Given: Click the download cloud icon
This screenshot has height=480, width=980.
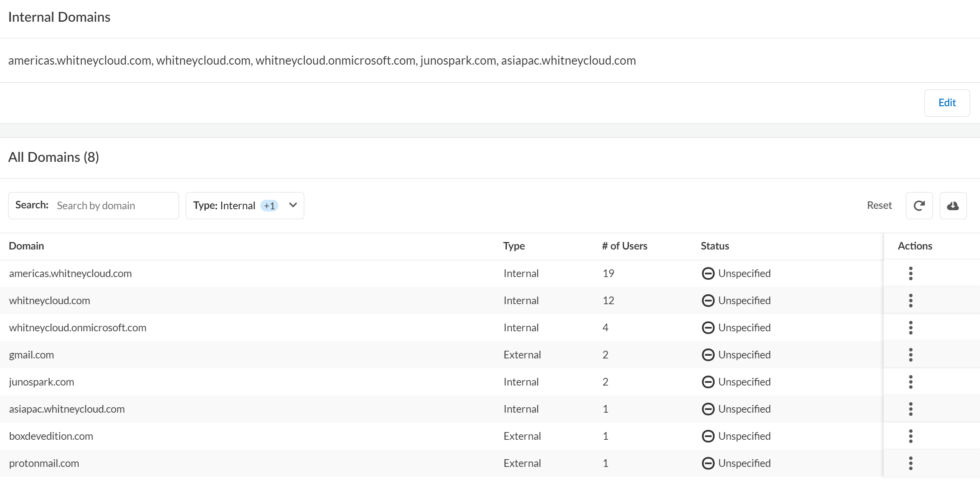Looking at the screenshot, I should pos(953,206).
